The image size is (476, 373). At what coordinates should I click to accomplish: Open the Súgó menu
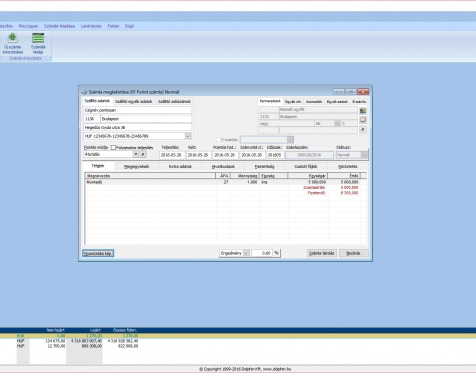pyautogui.click(x=129, y=26)
